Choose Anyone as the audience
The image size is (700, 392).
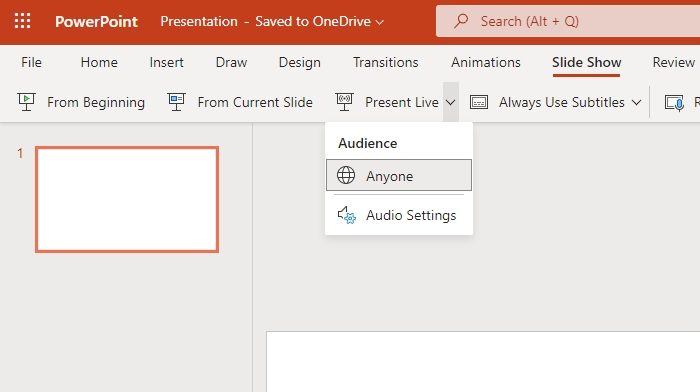click(399, 175)
